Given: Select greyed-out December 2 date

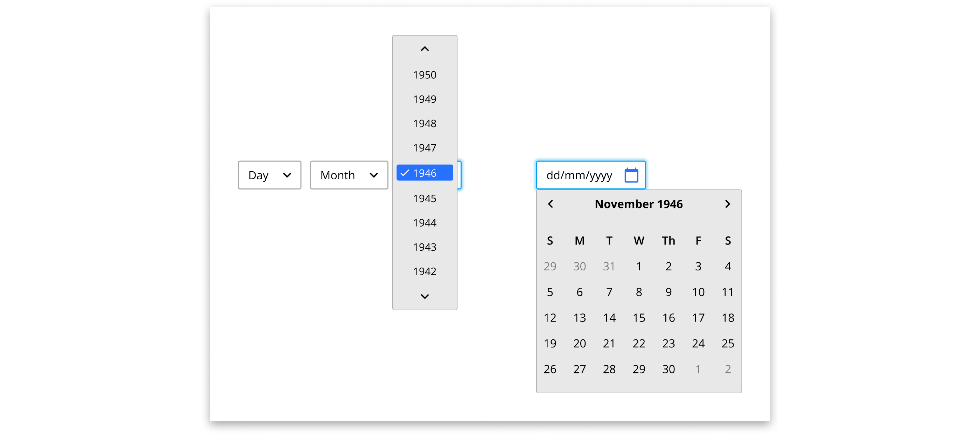Looking at the screenshot, I should point(727,369).
